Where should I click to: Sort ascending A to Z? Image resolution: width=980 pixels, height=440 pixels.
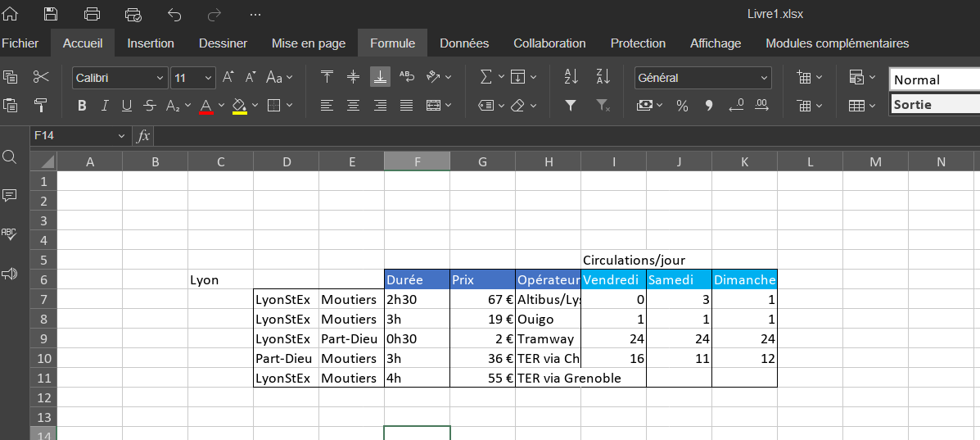point(571,77)
